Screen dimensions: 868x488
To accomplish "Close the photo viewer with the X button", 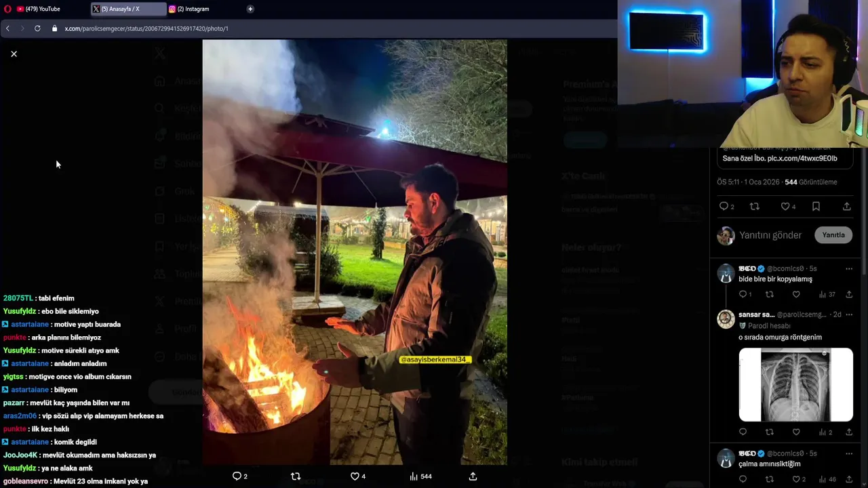I will 14,54.
